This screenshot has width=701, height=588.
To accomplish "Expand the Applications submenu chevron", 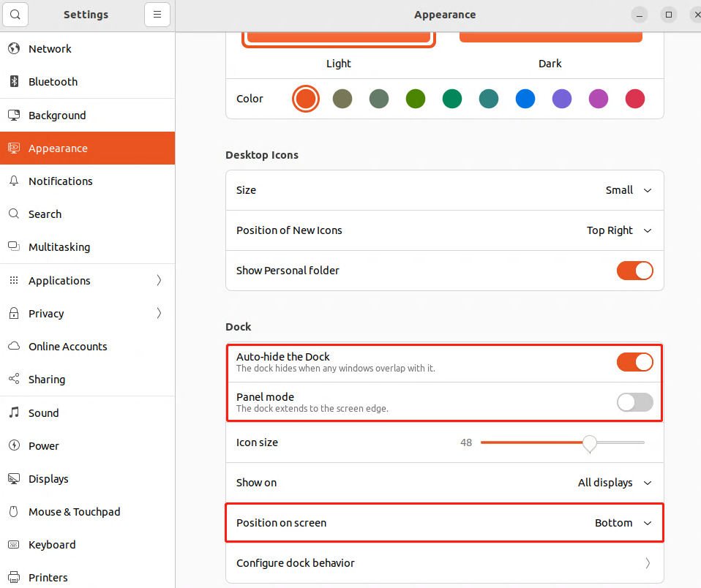I will coord(159,280).
